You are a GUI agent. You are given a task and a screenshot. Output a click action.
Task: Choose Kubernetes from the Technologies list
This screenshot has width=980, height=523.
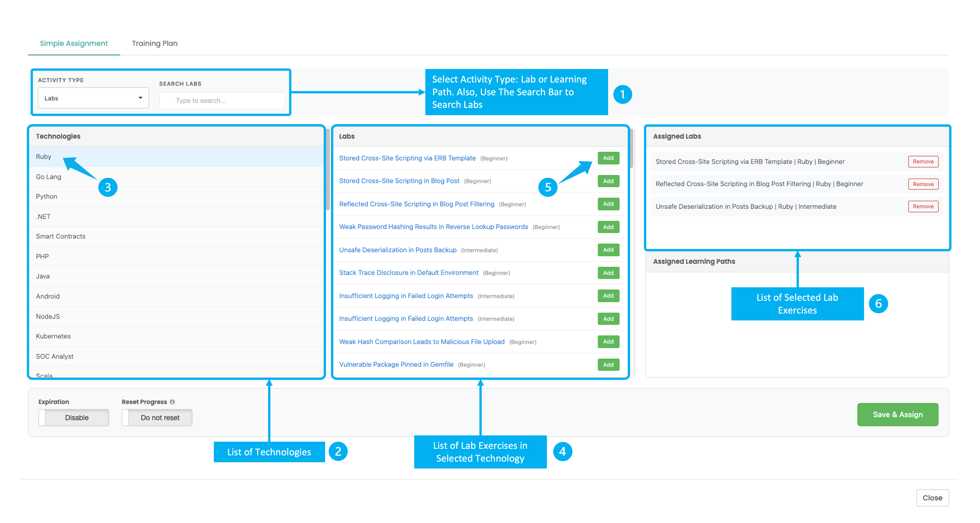point(53,336)
